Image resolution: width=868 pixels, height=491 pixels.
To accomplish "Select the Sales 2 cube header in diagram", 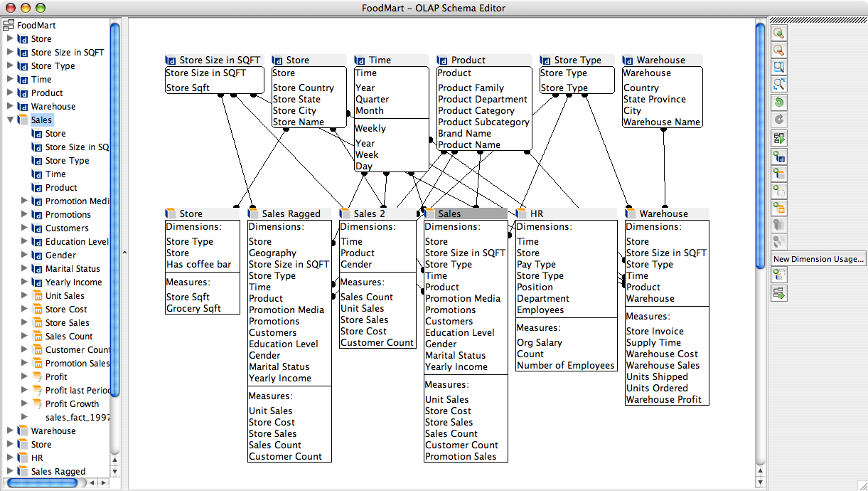I will click(377, 213).
